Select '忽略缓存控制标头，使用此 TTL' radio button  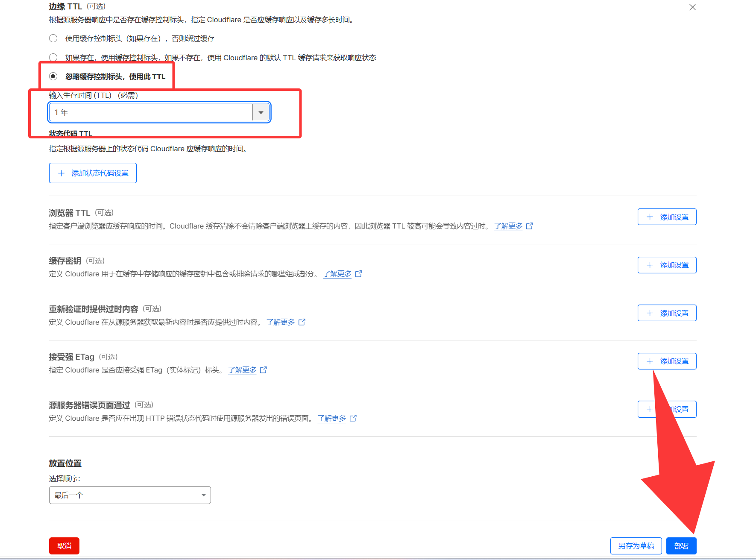(x=53, y=76)
